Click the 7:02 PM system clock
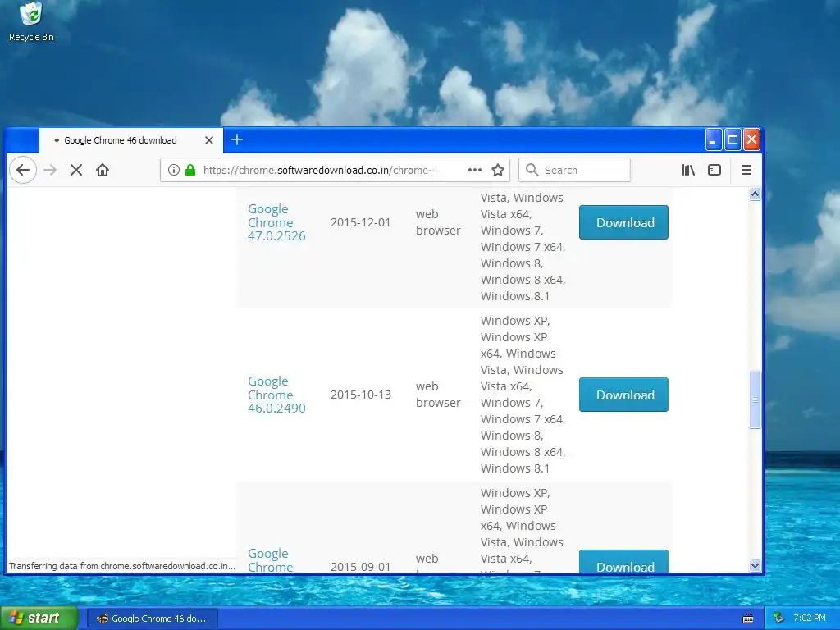The image size is (840, 630). point(810,619)
